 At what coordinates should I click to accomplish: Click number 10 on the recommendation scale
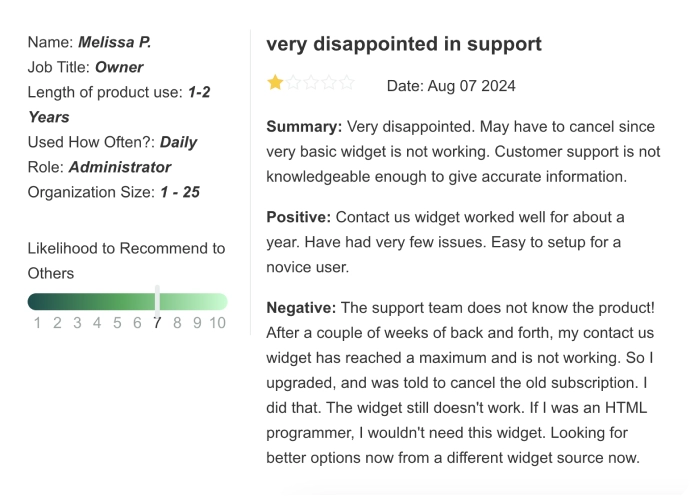pos(217,323)
